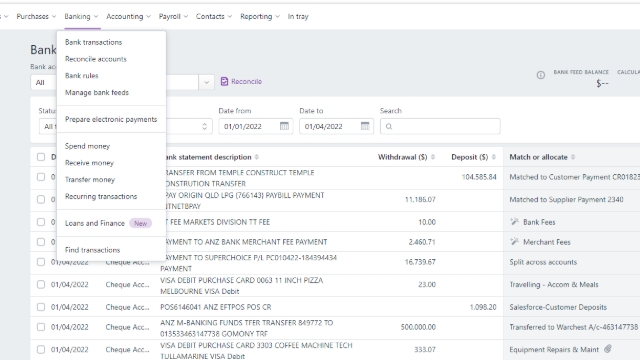Viewport: 640px width, 360px height.
Task: Check the MARKETS DIVISION TT FEE row checkbox
Action: point(41,222)
